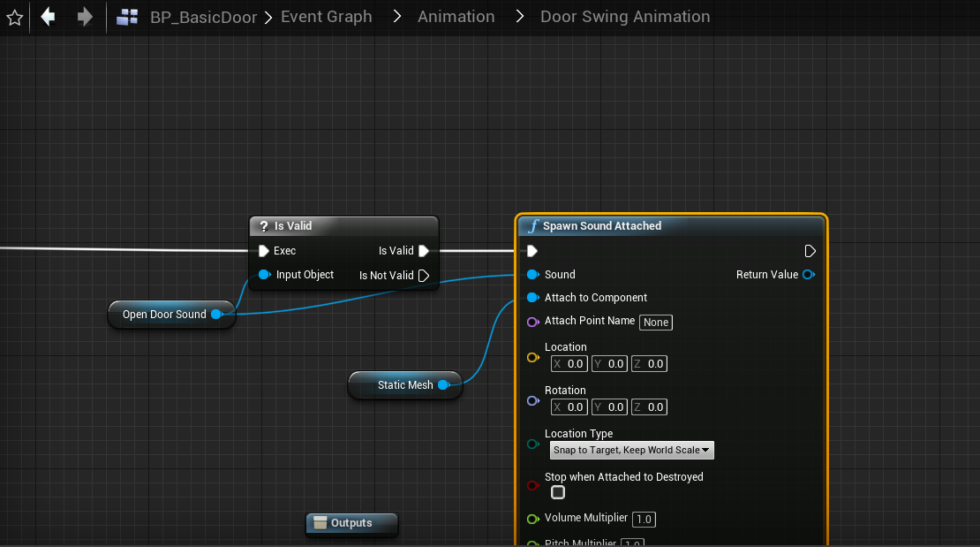
Task: Toggle Stop when Attached to Destroyed checkbox
Action: point(558,492)
